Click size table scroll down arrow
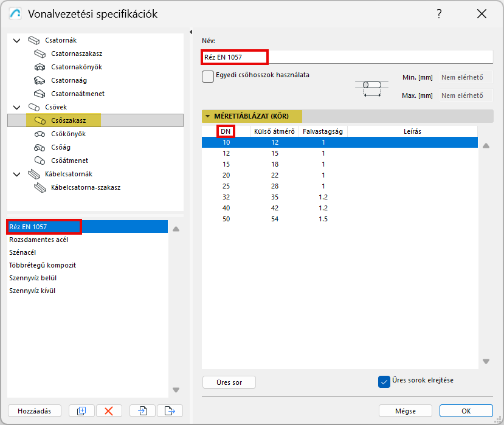This screenshot has width=504, height=425. pos(486,361)
